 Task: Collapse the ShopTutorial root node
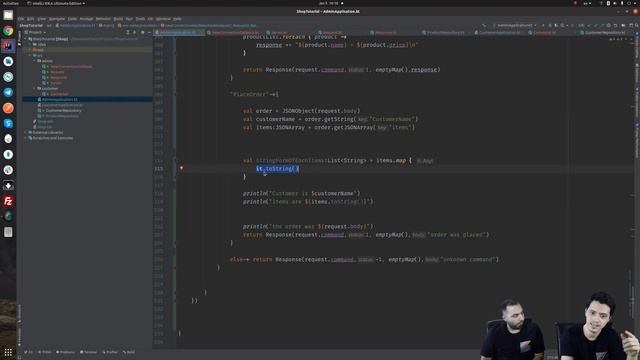26,39
